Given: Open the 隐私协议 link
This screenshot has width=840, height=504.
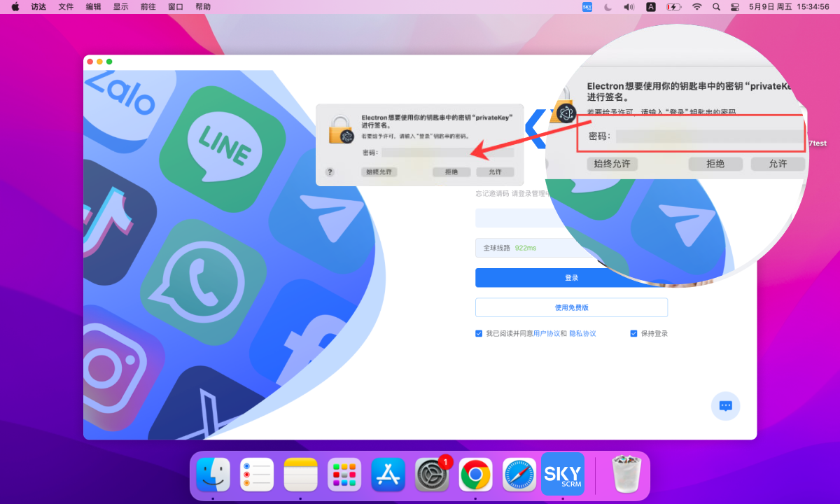Looking at the screenshot, I should [x=582, y=334].
